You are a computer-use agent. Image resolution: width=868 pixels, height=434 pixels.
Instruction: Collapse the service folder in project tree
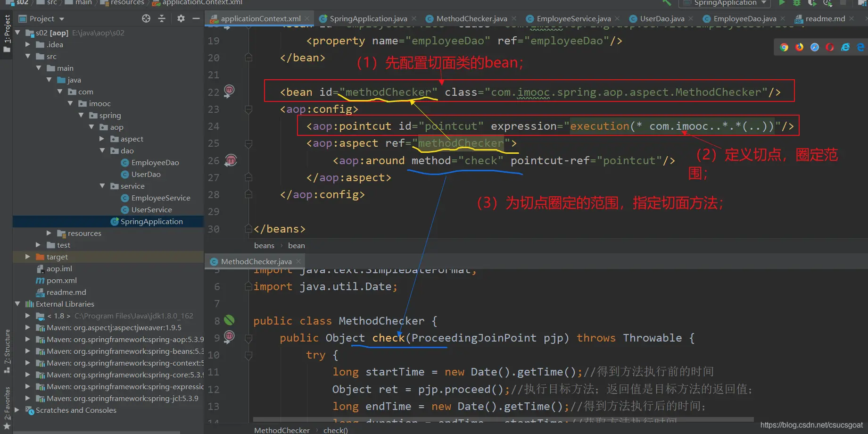[102, 186]
